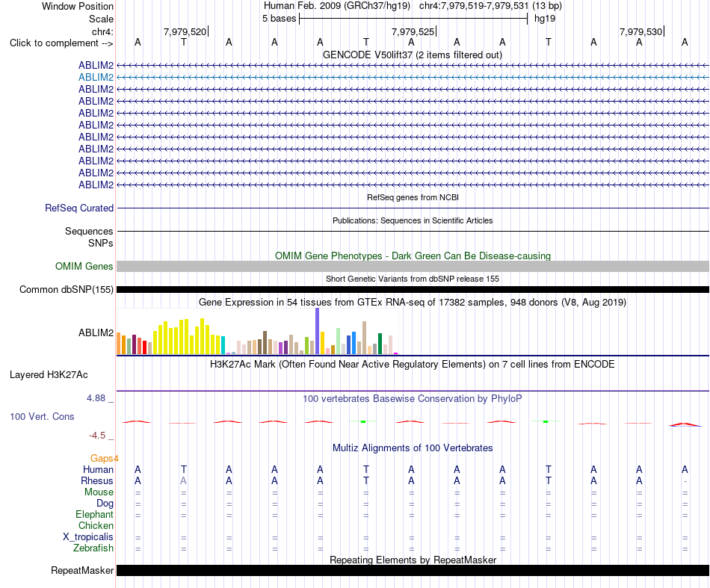The width and height of the screenshot is (710, 588).
Task: Click the dark green GTEx expression bar
Action: [x=380, y=344]
